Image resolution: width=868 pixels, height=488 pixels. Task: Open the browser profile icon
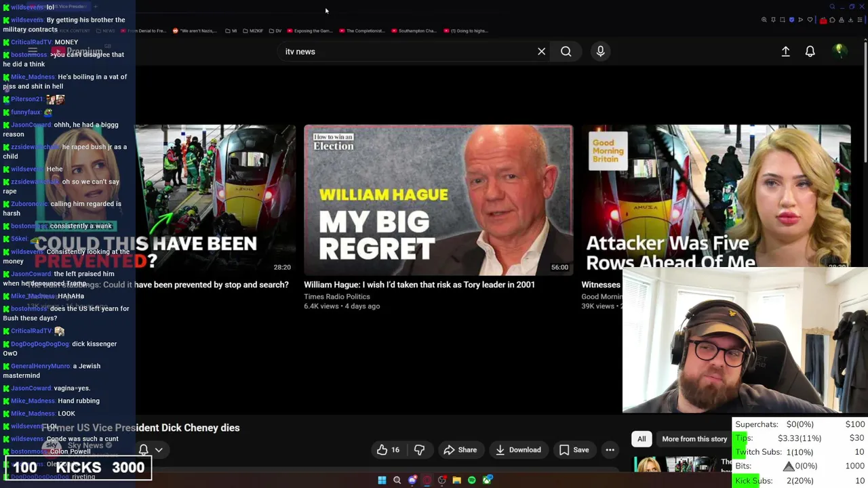[842, 20]
